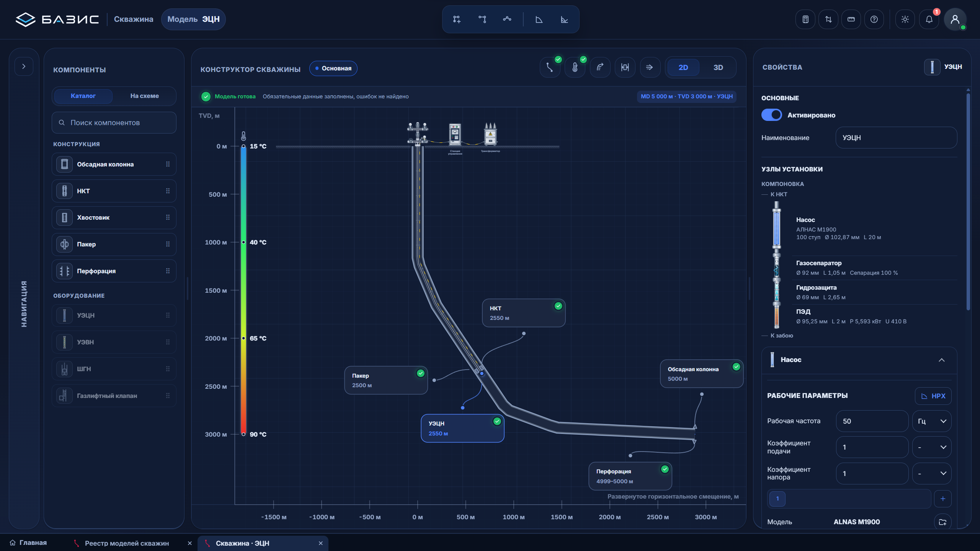The image size is (980, 551).
Task: Open the notifications bell
Action: point(929,19)
